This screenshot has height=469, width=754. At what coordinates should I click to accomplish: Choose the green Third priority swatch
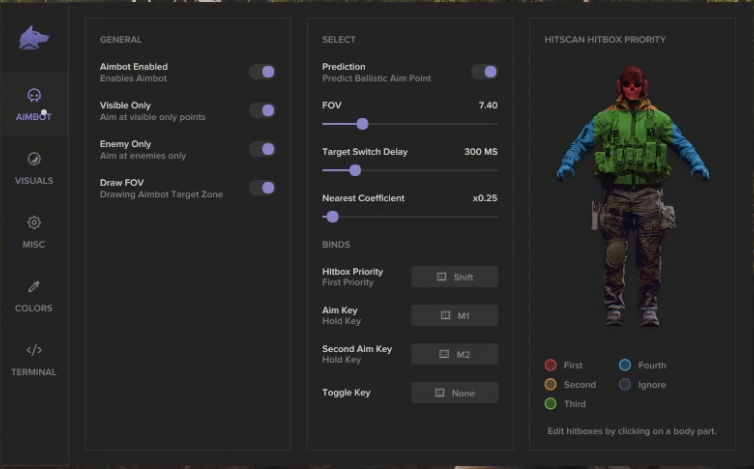551,404
